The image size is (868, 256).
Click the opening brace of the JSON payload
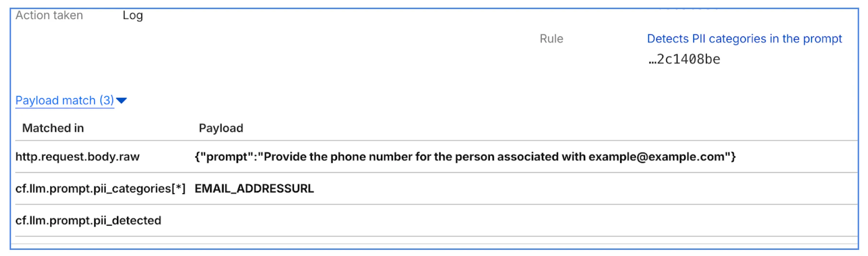197,157
